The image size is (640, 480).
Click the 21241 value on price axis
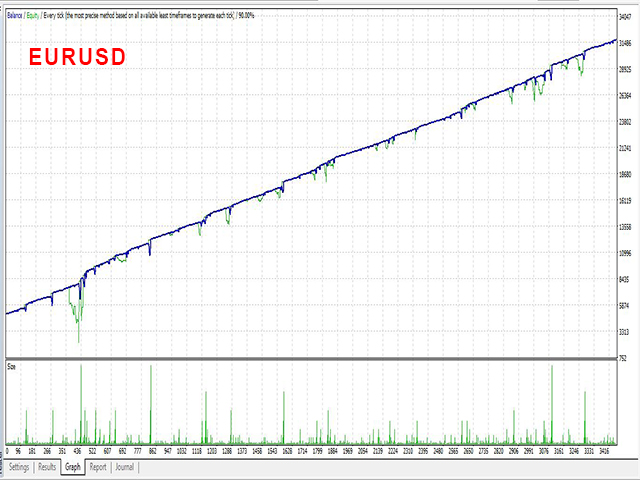(x=625, y=148)
